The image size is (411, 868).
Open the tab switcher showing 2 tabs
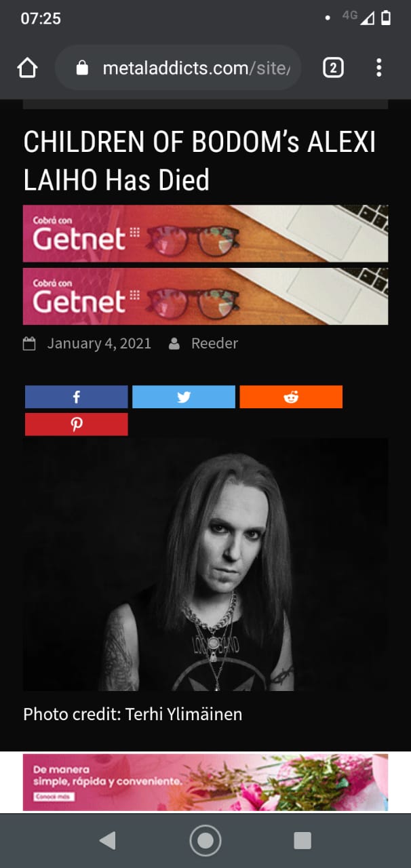pyautogui.click(x=333, y=68)
